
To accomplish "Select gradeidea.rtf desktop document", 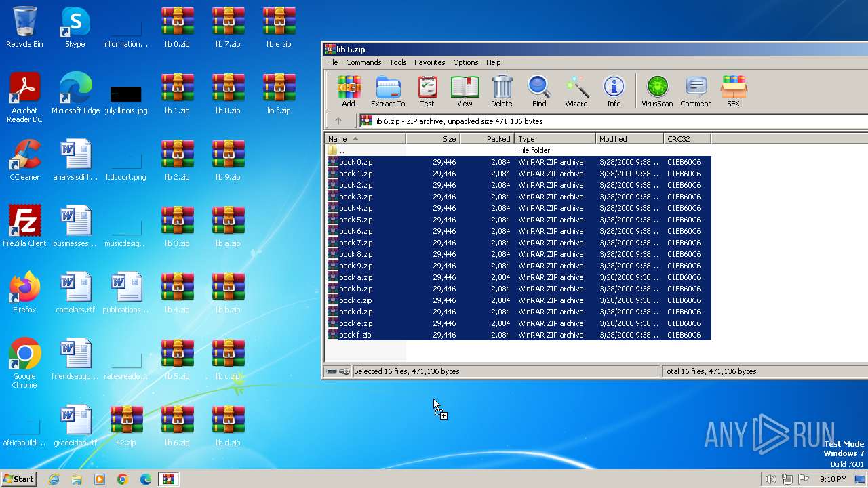I will click(75, 426).
